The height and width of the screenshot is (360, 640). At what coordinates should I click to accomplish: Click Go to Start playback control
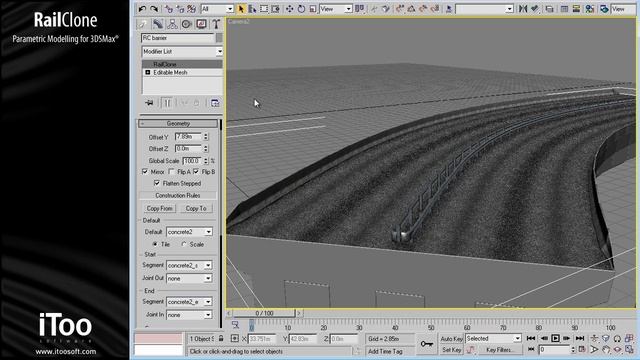coord(531,338)
